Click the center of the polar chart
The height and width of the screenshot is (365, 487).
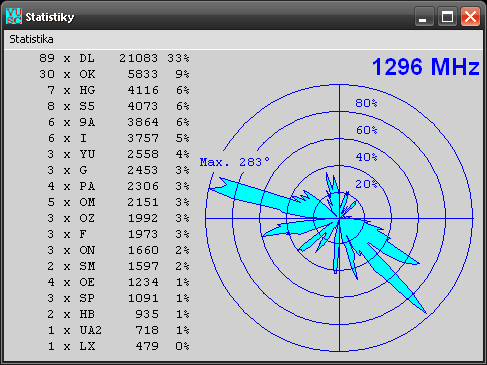(x=339, y=218)
